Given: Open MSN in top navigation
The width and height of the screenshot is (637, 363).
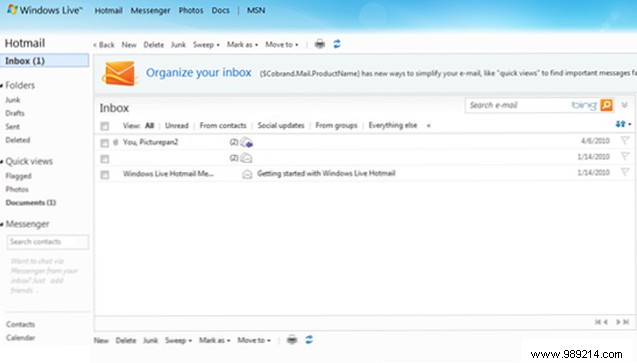Looking at the screenshot, I should pos(256,11).
